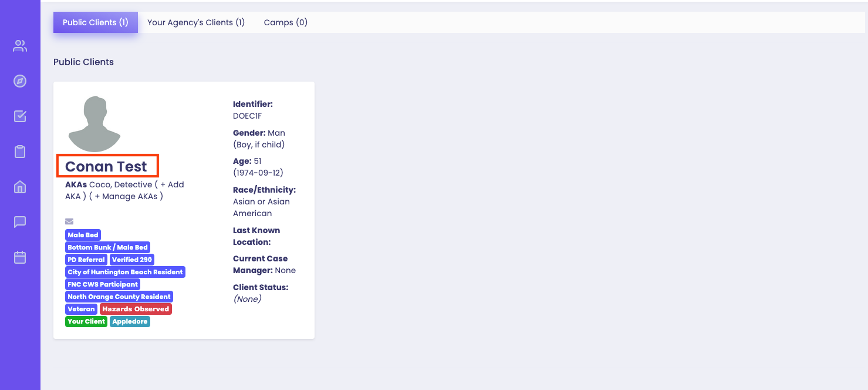Click the Current Case Manager label

(261, 264)
